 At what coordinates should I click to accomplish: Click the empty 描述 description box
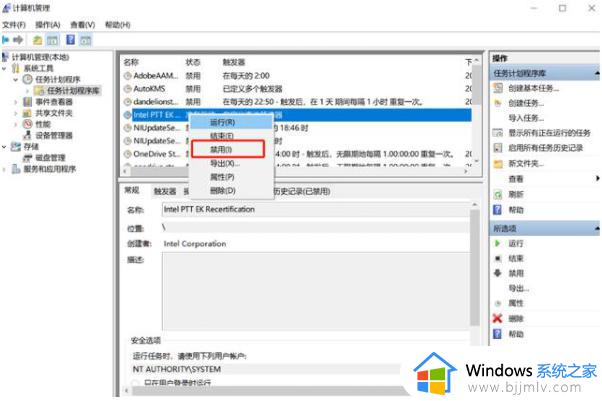point(316,291)
